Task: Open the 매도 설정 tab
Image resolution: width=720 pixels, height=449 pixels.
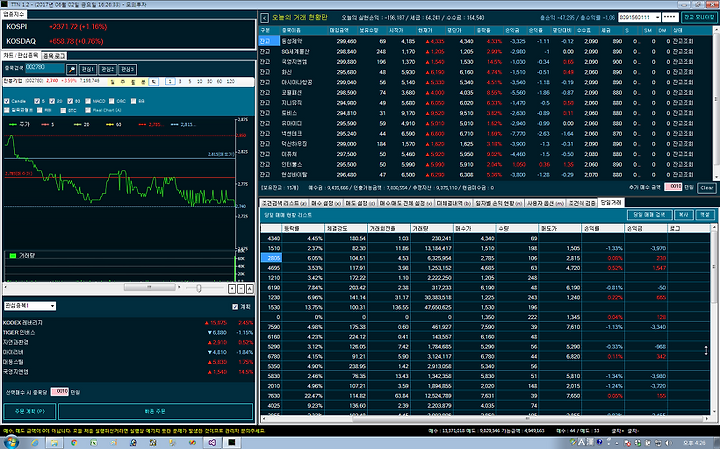Action: pyautogui.click(x=360, y=203)
